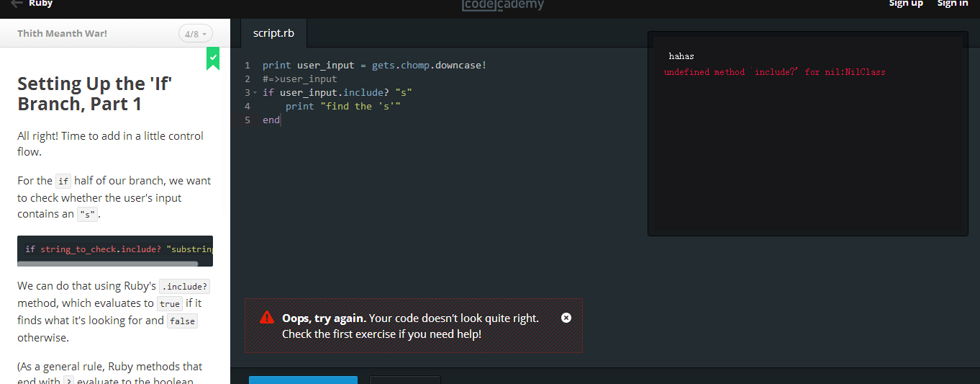Viewport: 980px width, 384px height.
Task: Switch to the script.rb tab
Action: click(273, 34)
